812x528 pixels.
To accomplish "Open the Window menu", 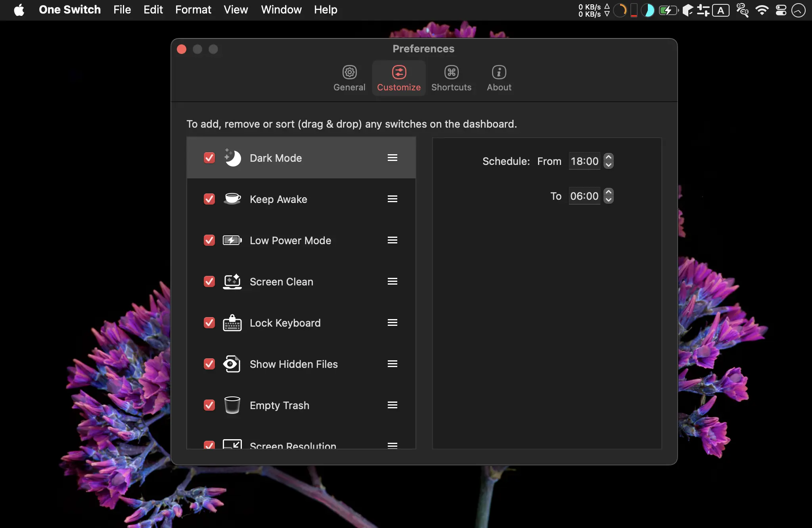I will [x=281, y=10].
